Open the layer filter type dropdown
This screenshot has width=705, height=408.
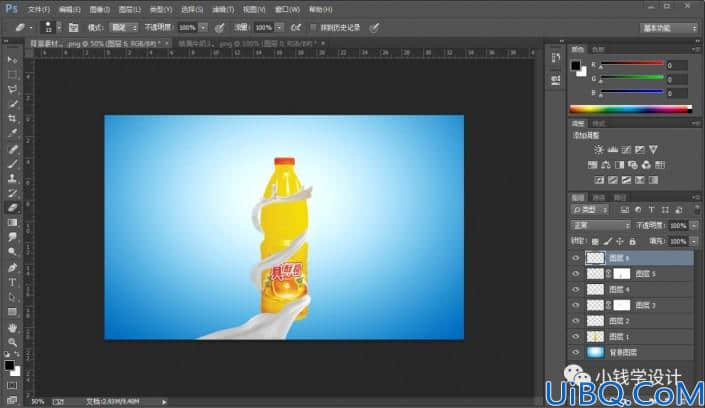click(590, 210)
